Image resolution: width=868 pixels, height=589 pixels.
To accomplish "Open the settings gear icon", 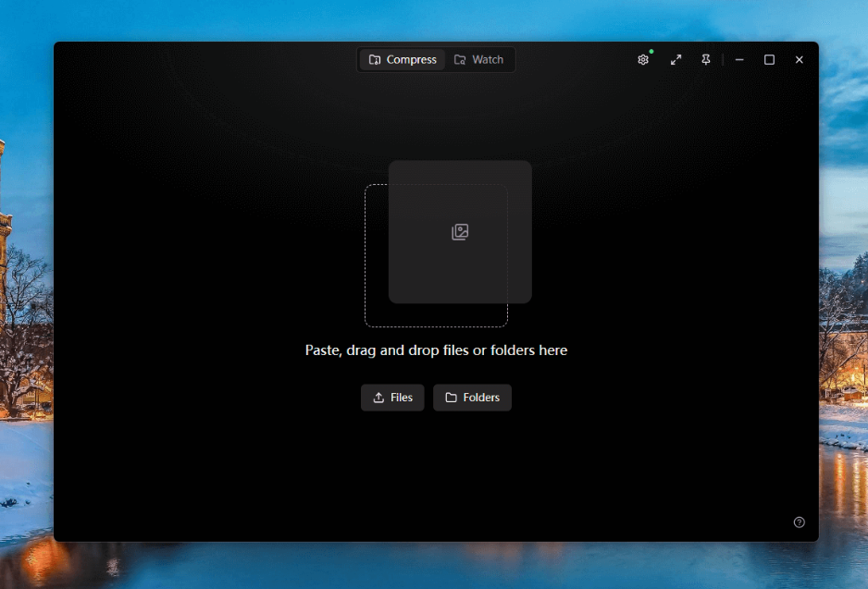I will coord(643,60).
